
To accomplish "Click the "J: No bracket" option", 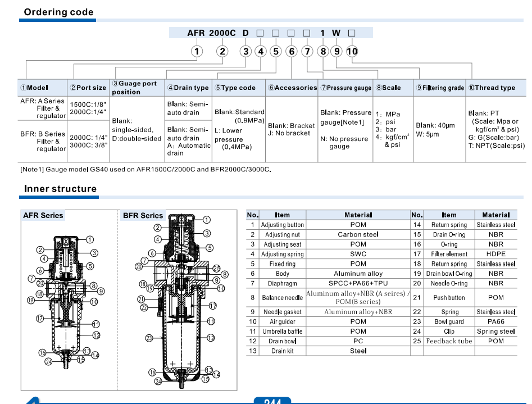I will tap(289, 133).
